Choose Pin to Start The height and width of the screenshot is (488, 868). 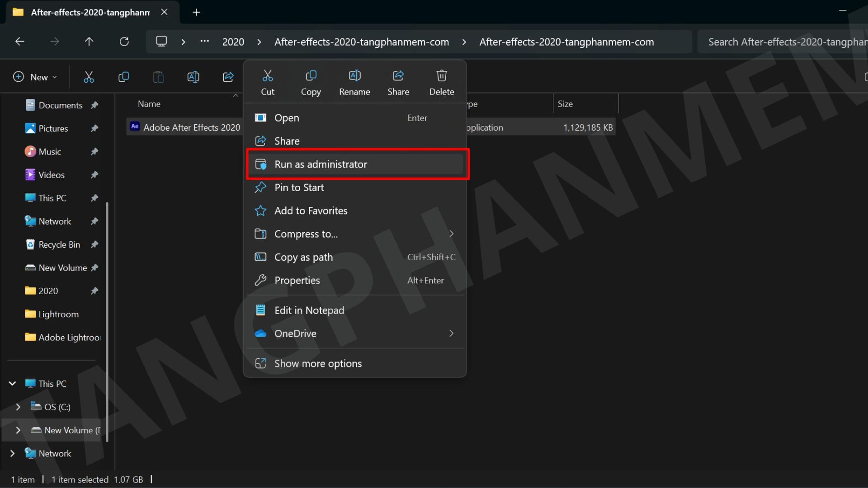355,188
